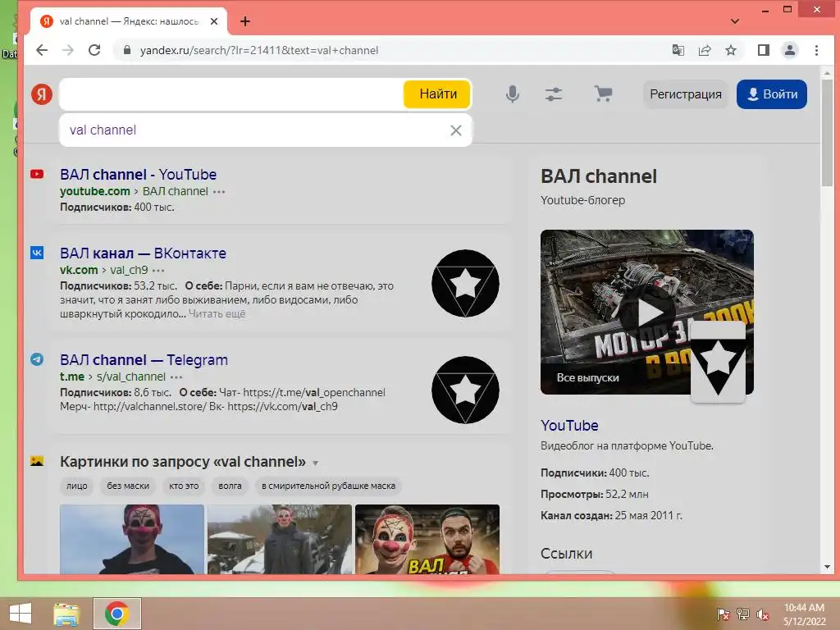Focus the Yandex search input field
Viewport: 840px width, 630px height.
(x=231, y=94)
